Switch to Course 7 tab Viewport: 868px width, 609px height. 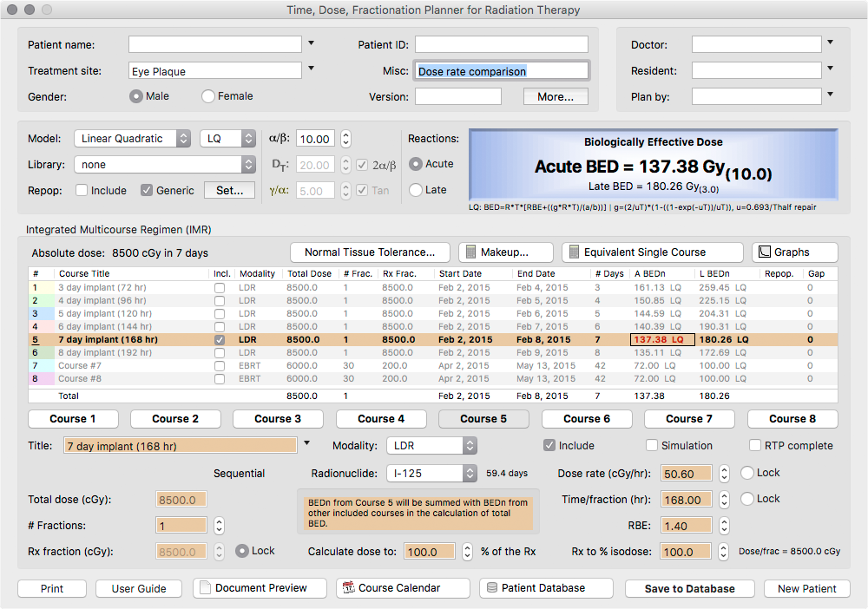688,419
